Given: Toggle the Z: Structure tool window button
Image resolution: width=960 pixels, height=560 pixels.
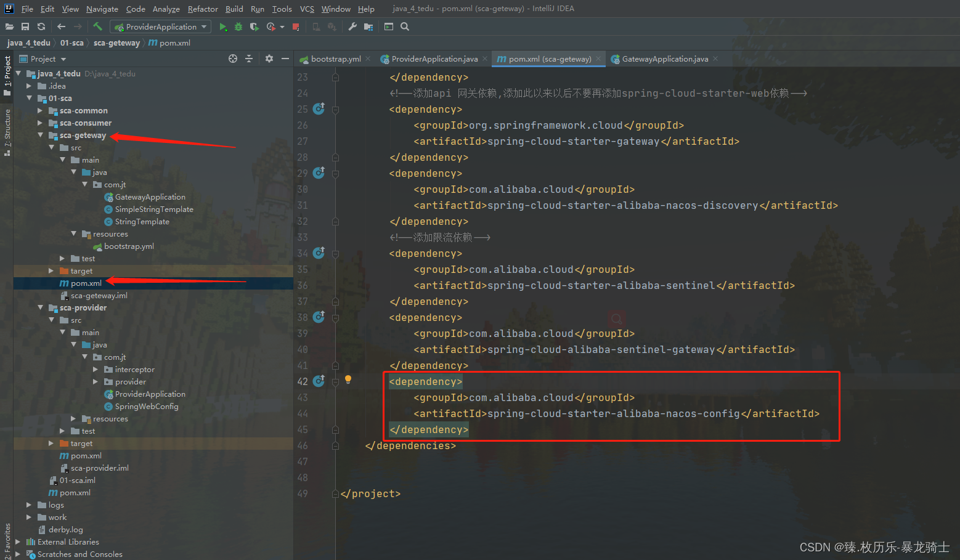Looking at the screenshot, I should coord(7,132).
